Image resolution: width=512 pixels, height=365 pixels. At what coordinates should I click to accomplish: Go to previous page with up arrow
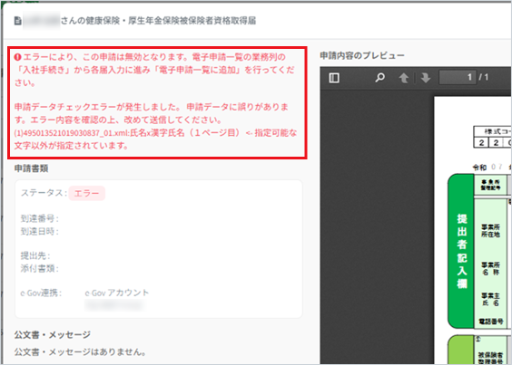(x=404, y=78)
